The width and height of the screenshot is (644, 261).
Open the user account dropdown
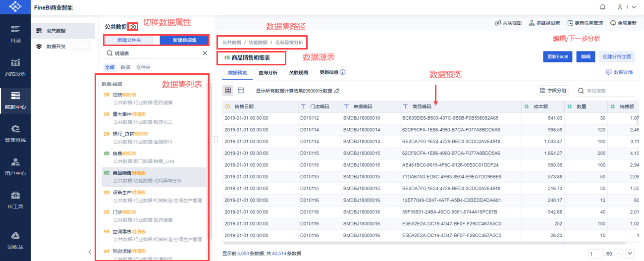pos(626,7)
